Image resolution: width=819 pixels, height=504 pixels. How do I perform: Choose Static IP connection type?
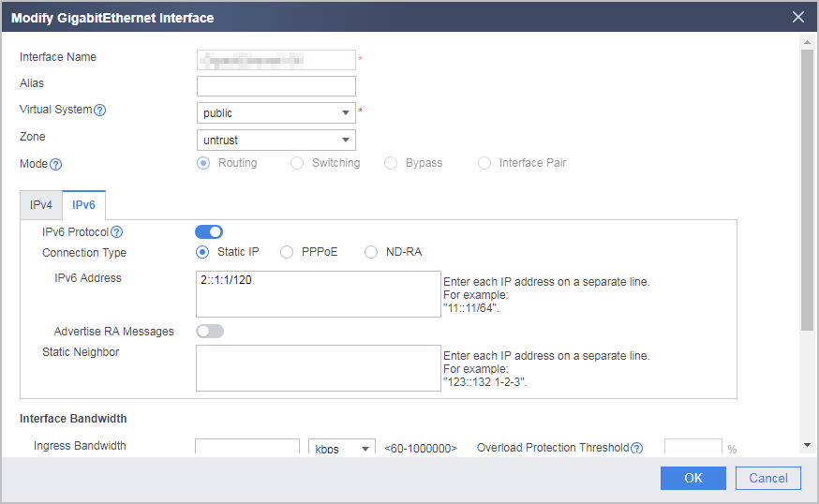[202, 252]
